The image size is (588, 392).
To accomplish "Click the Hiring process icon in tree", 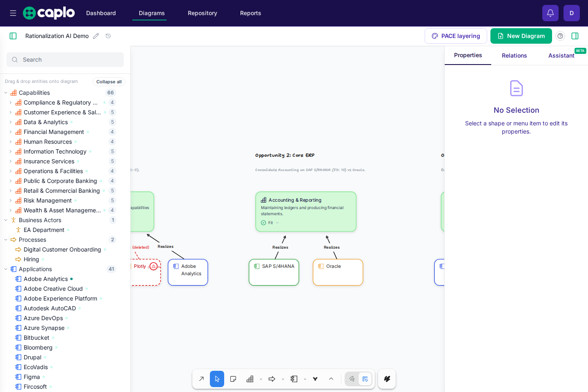I will coord(18,259).
